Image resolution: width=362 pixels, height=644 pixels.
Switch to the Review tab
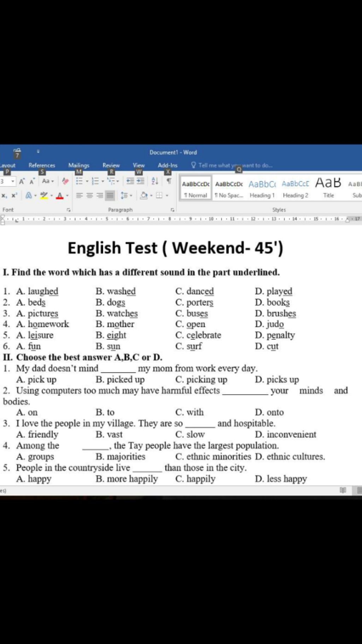111,165
